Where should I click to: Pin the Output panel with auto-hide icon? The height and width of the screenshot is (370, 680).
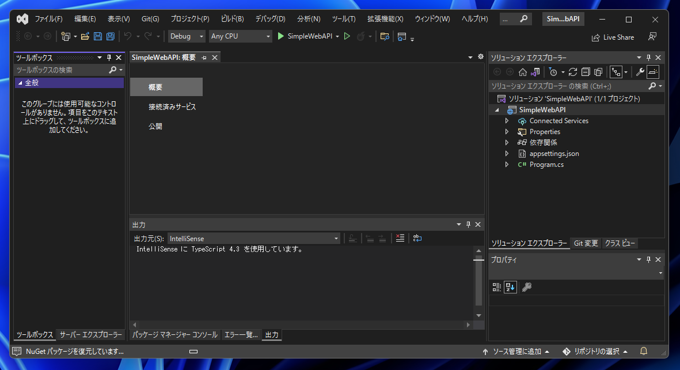coord(468,224)
